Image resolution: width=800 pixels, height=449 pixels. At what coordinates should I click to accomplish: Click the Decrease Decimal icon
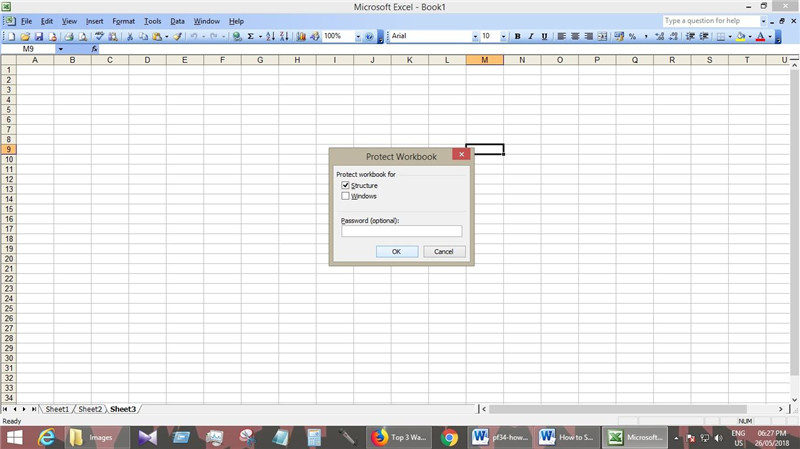coord(673,36)
